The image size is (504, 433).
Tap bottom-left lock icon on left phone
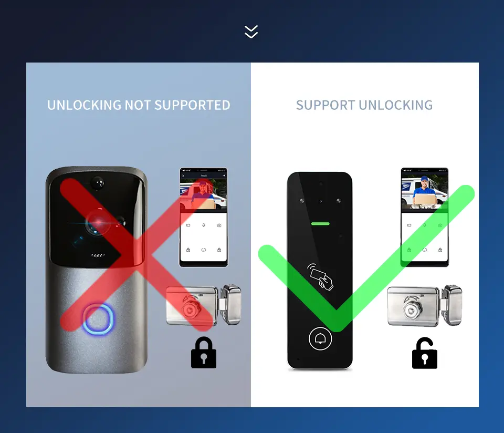[x=188, y=250]
